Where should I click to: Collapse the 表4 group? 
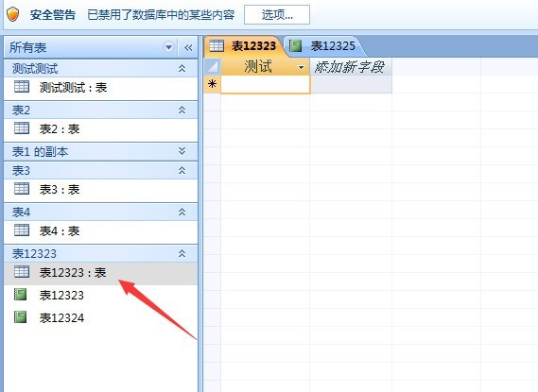click(182, 213)
